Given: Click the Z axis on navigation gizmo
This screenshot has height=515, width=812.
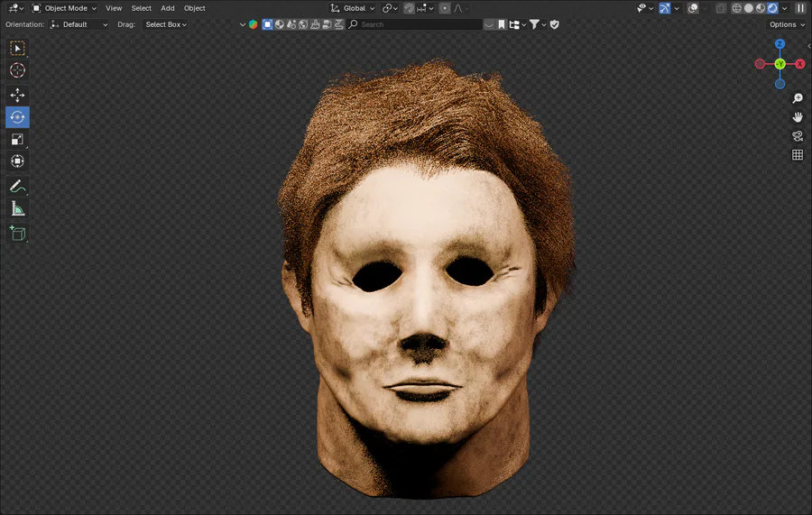Looking at the screenshot, I should (780, 44).
